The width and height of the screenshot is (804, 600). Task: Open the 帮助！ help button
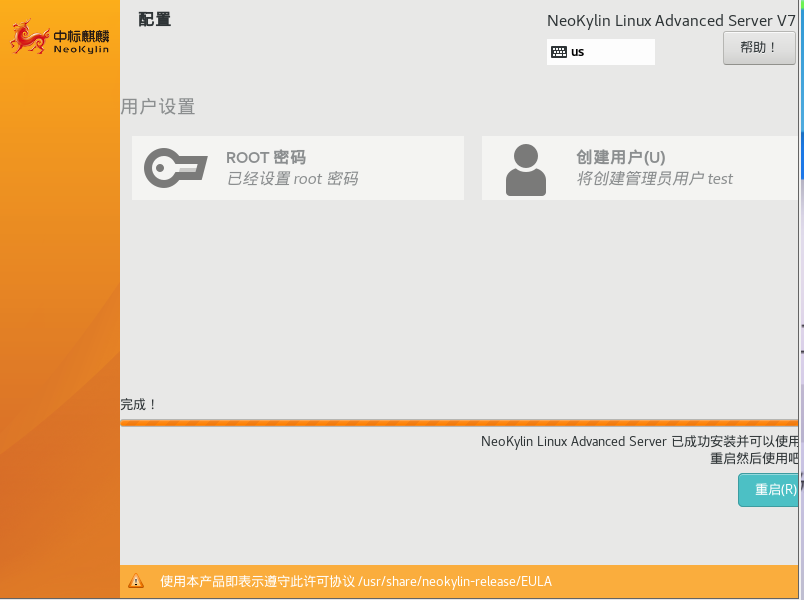(759, 48)
